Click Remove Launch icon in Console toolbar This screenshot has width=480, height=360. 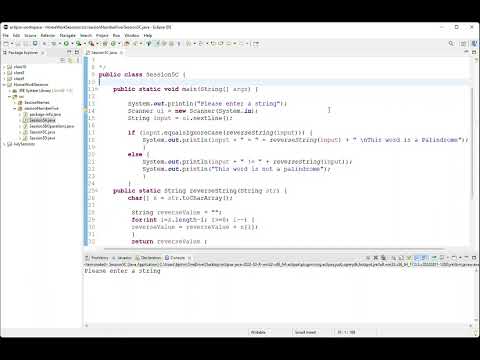376,258
